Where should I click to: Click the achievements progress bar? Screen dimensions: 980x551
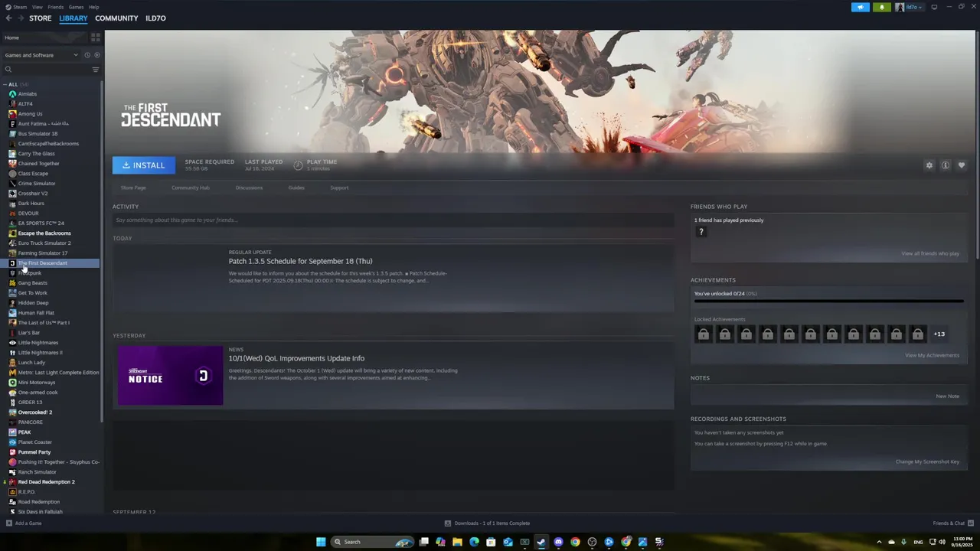point(828,302)
